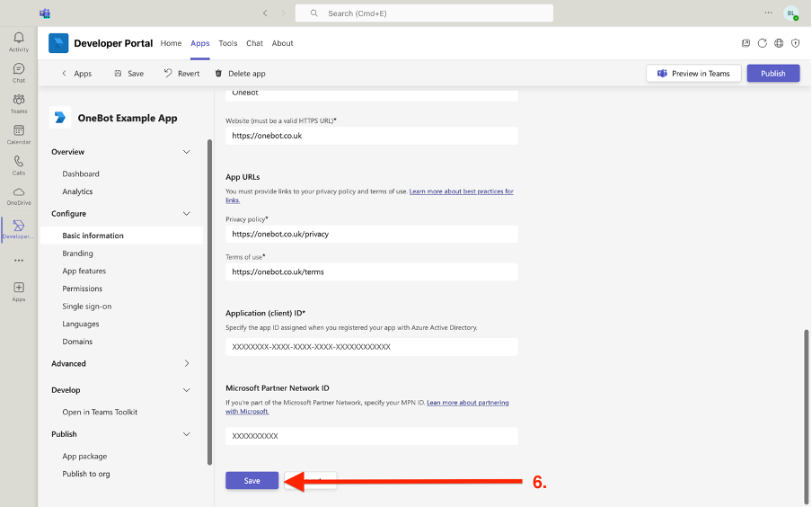Open Dashboard in the navigation
This screenshot has width=812, height=507.
click(81, 173)
